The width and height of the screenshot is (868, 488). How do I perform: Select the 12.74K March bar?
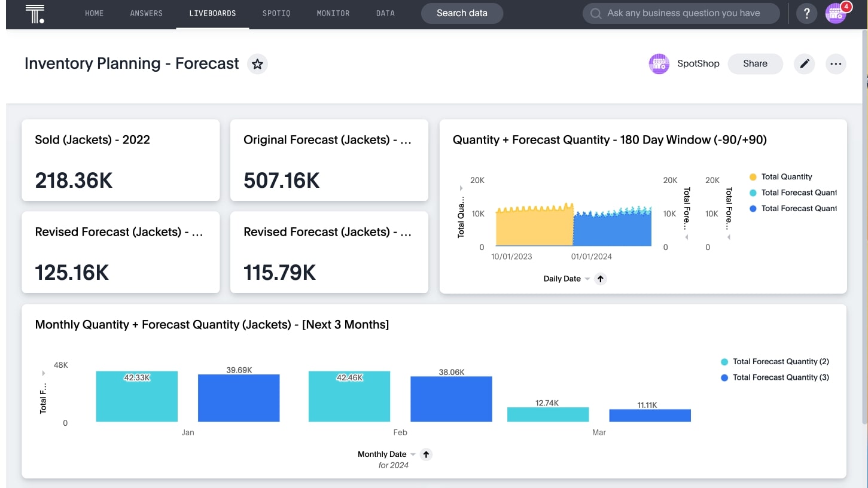coord(548,414)
